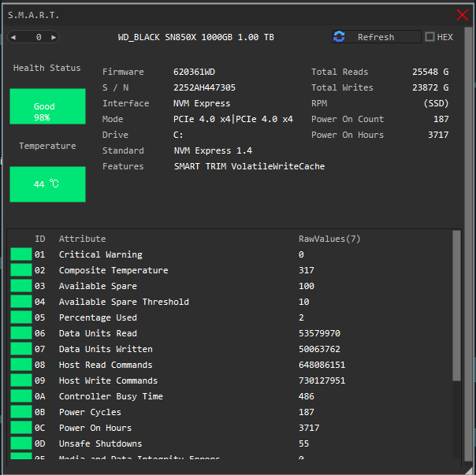Click the Refresh button
The image size is (476, 475).
tap(377, 37)
